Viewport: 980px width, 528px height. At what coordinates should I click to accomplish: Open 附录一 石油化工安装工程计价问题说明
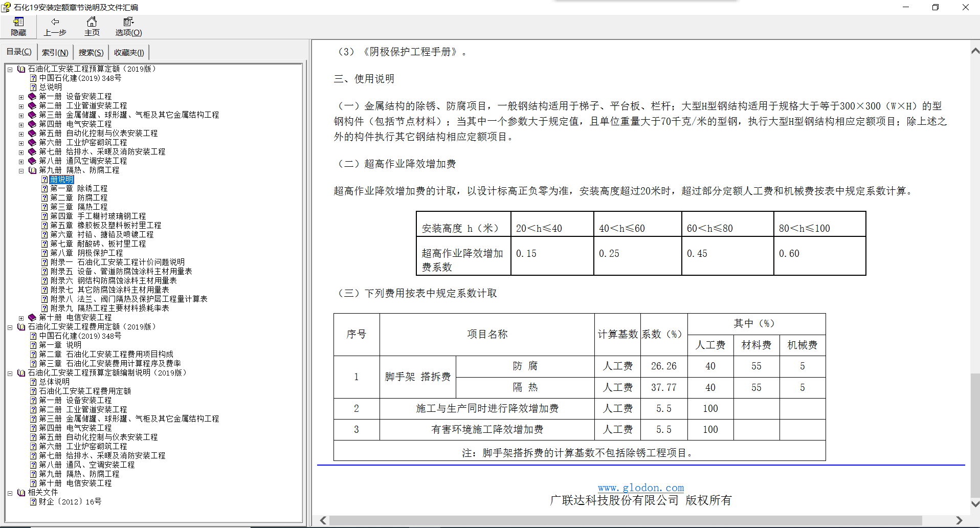tap(117, 262)
